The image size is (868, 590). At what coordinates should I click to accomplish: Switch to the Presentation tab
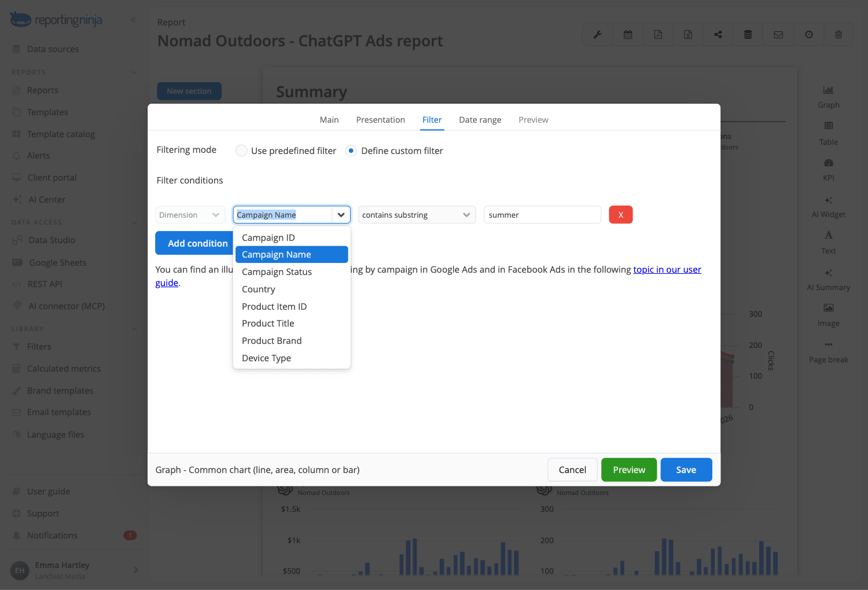pyautogui.click(x=381, y=120)
